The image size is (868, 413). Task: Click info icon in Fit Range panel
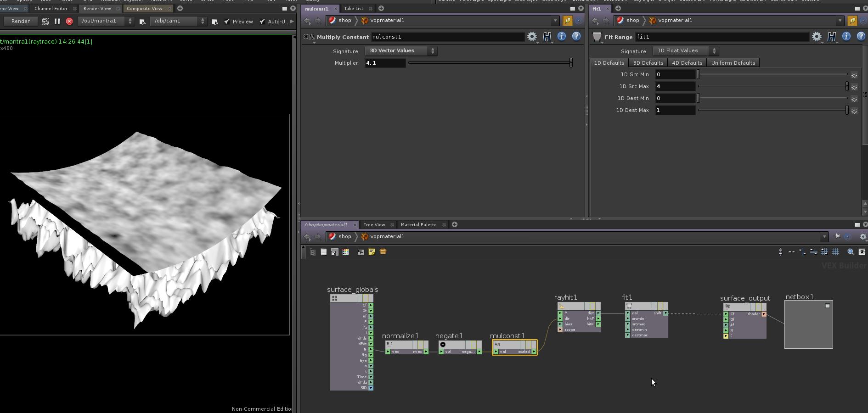click(846, 37)
